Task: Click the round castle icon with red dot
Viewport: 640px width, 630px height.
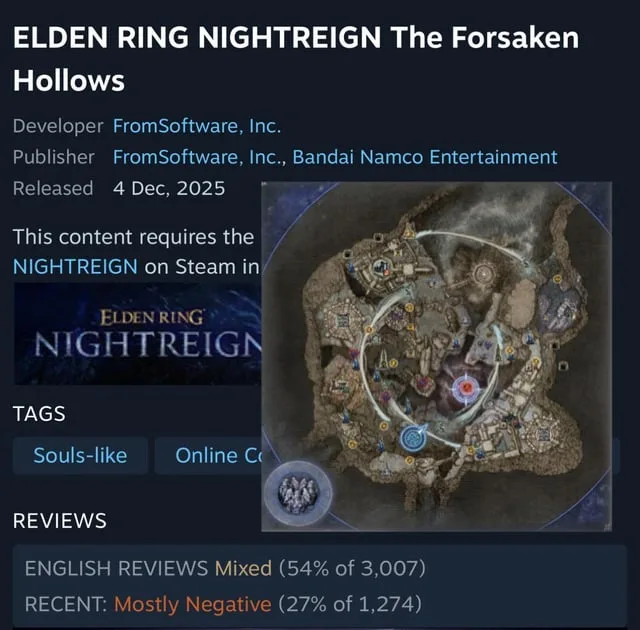Action: pyautogui.click(x=382, y=267)
